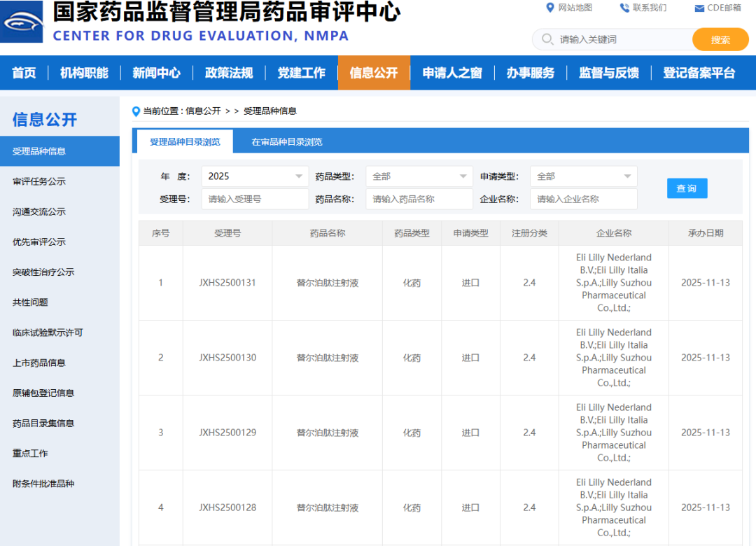This screenshot has height=546, width=756.
Task: Switch to the 受理品种目录浏览 tab
Action: pos(185,142)
